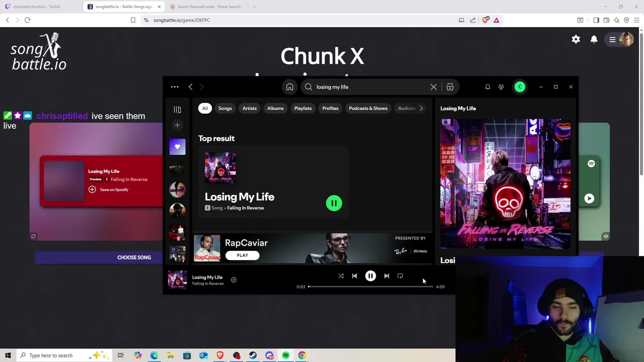The height and width of the screenshot is (362, 644).
Task: Open the Windows Start menu
Action: pos(8,355)
